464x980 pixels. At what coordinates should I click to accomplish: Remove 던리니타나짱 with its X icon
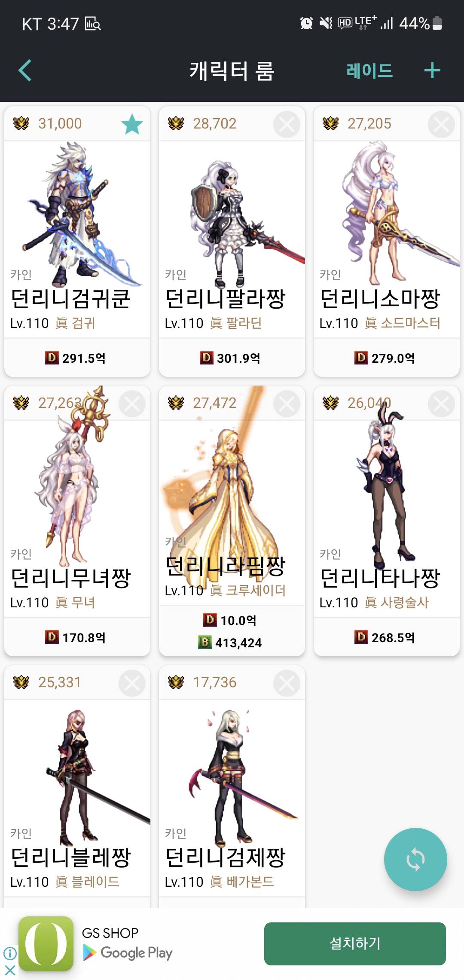point(441,404)
